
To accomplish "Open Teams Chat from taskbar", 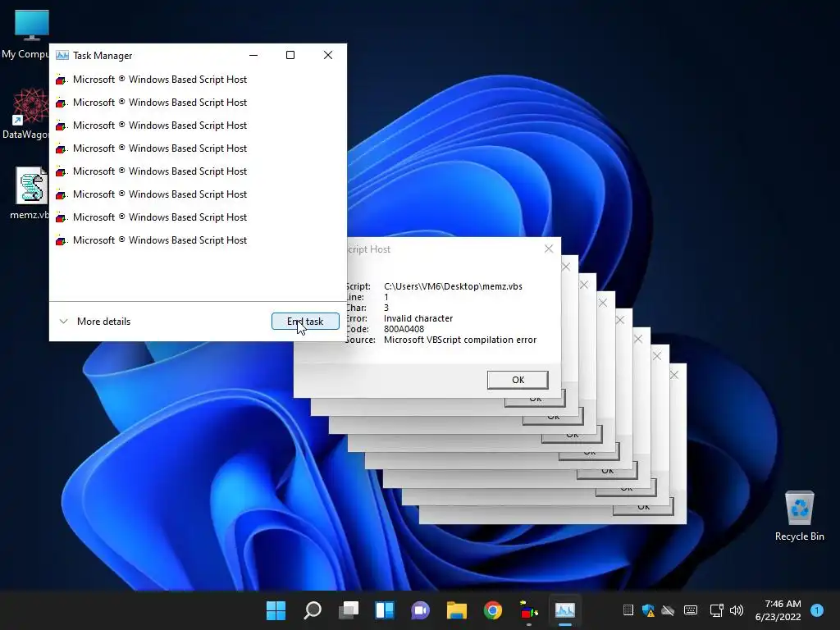I will pos(421,610).
